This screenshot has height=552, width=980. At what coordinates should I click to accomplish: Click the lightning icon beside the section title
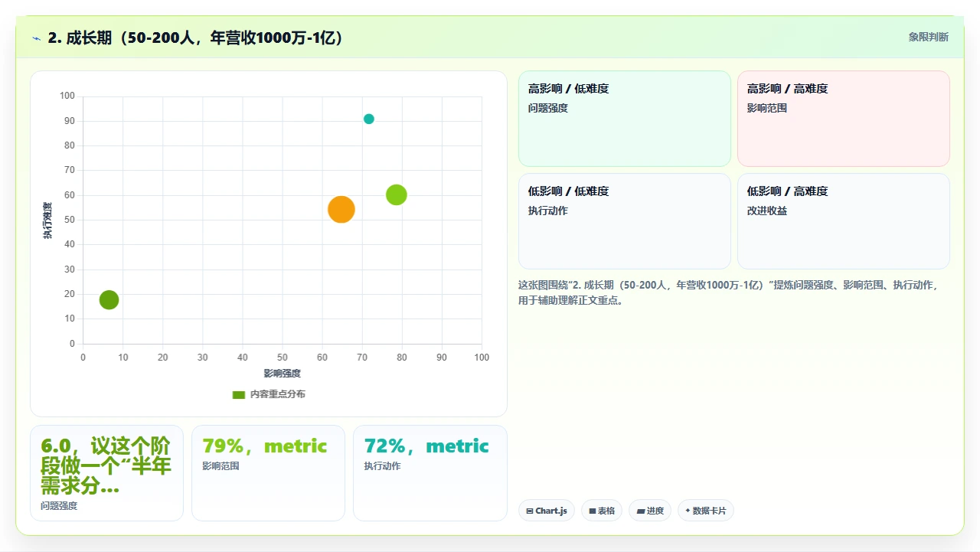click(x=36, y=38)
